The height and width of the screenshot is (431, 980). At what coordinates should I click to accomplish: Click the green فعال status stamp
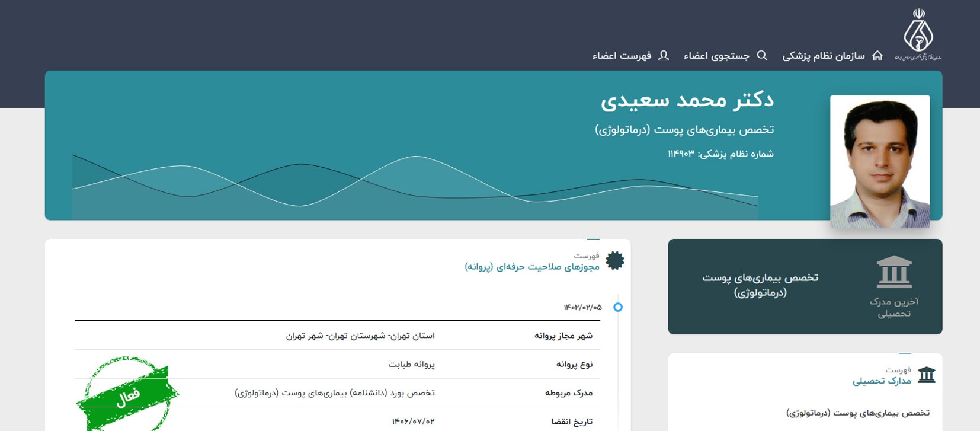127,394
